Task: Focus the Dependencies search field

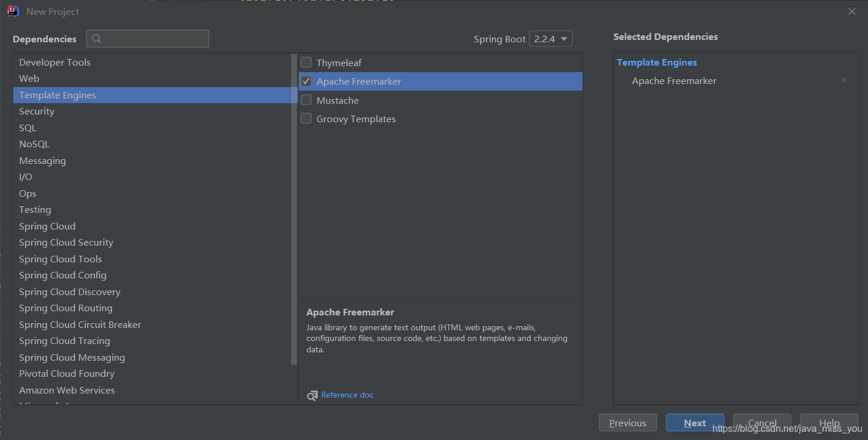Action: coord(148,39)
